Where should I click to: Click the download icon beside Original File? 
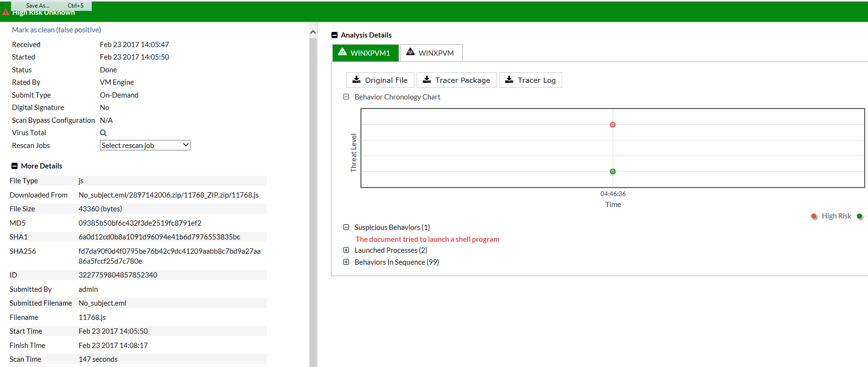356,79
